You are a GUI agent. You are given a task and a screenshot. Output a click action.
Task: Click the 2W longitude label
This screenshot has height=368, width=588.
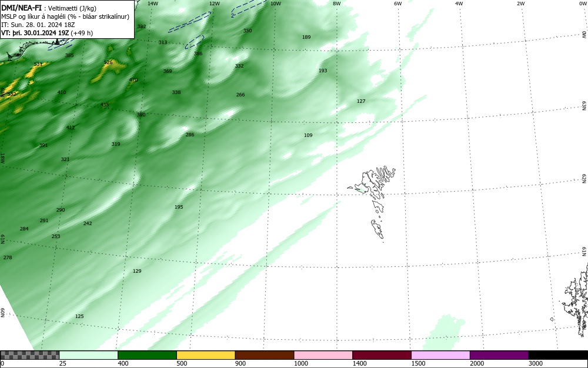click(520, 4)
